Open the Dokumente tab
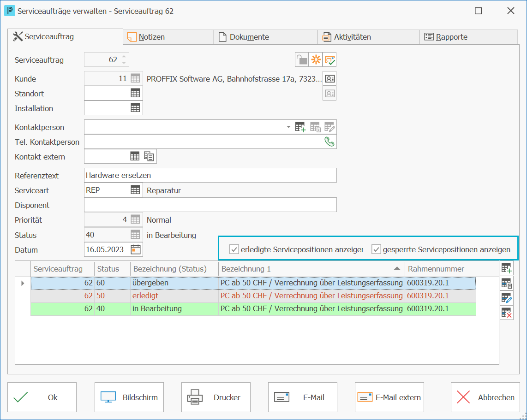The image size is (527, 420). [265, 37]
